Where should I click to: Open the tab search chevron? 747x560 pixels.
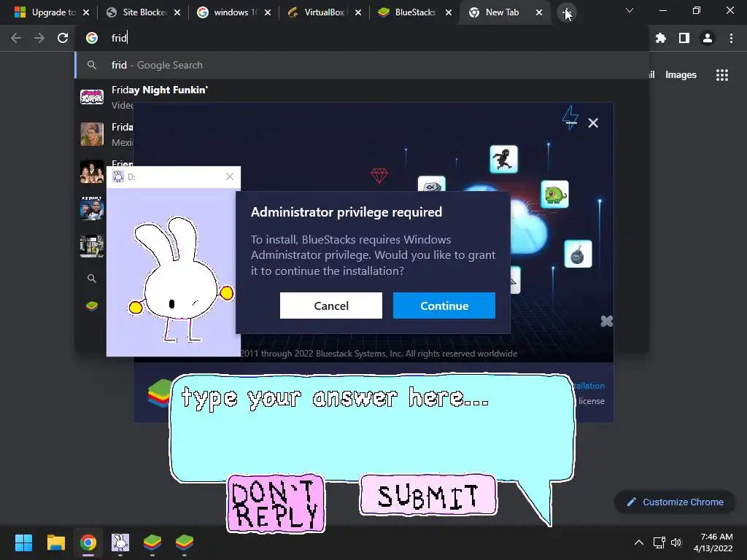coord(630,10)
